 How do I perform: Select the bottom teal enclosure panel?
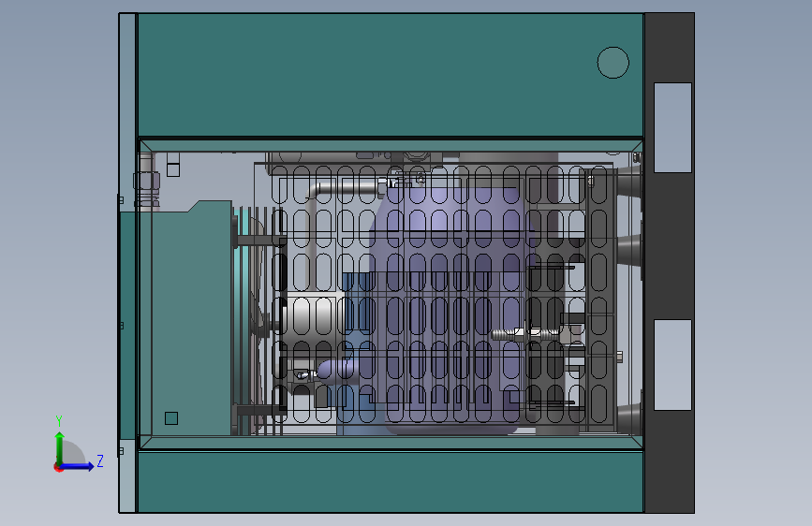(x=391, y=481)
